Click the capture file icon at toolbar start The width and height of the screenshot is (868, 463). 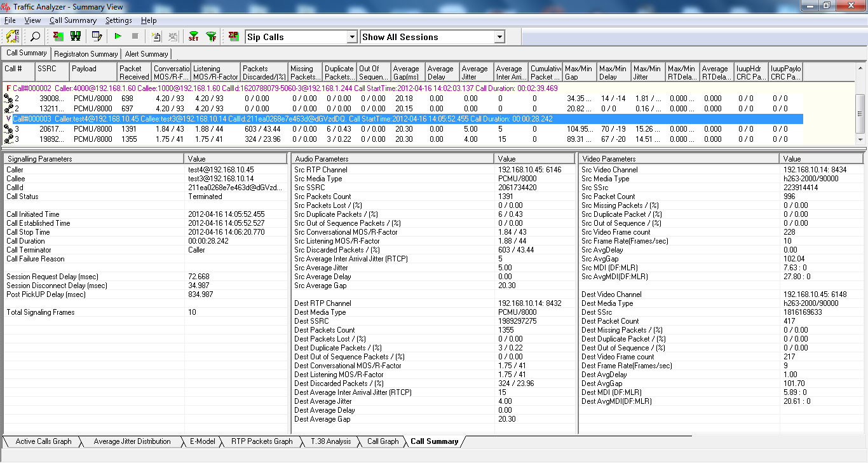tap(13, 36)
